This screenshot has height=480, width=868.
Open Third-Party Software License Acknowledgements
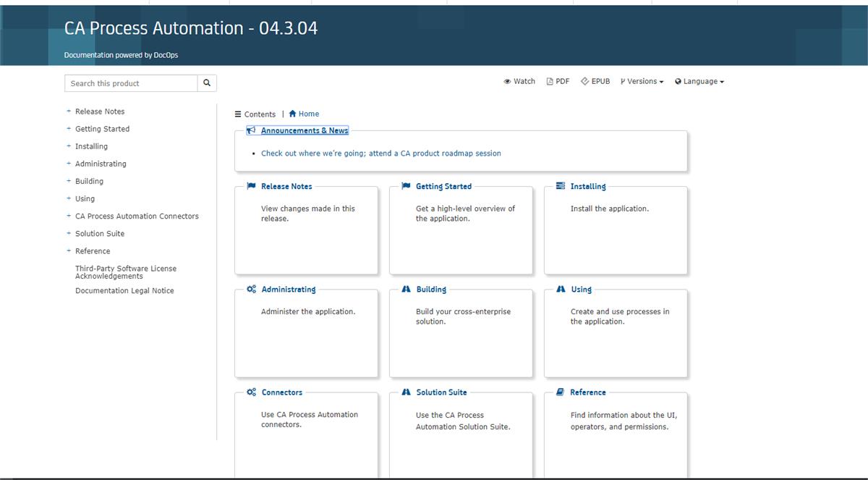pos(126,272)
